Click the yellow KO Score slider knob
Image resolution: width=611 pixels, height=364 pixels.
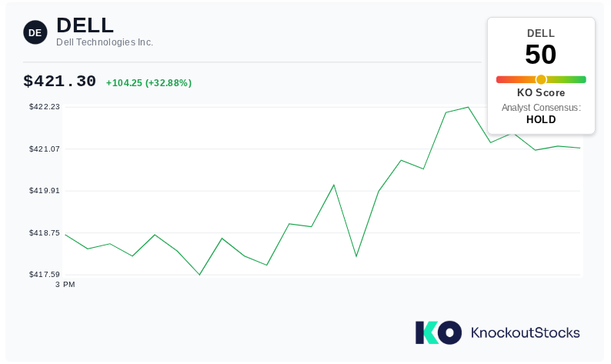541,79
